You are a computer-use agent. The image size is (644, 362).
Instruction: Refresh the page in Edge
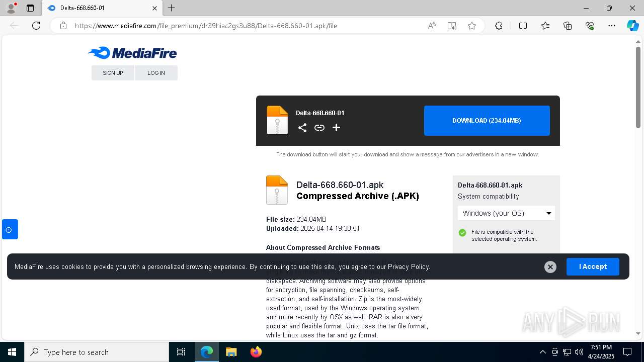pos(36,26)
